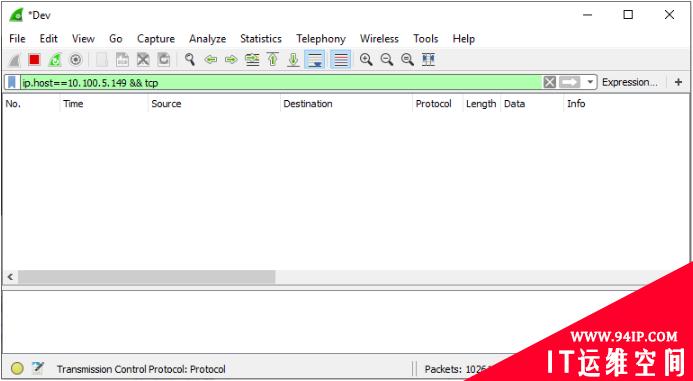The width and height of the screenshot is (693, 381).
Task: Stop capture with the red square icon
Action: coord(34,59)
